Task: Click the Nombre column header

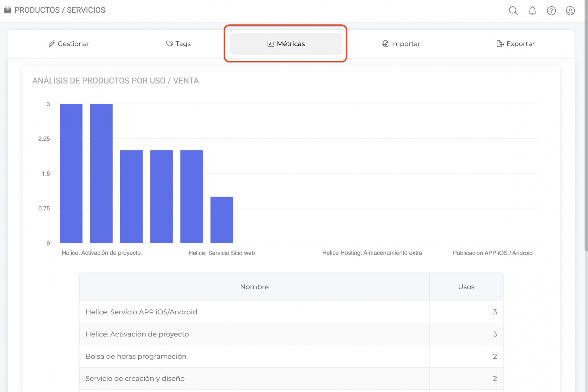Action: coord(254,287)
